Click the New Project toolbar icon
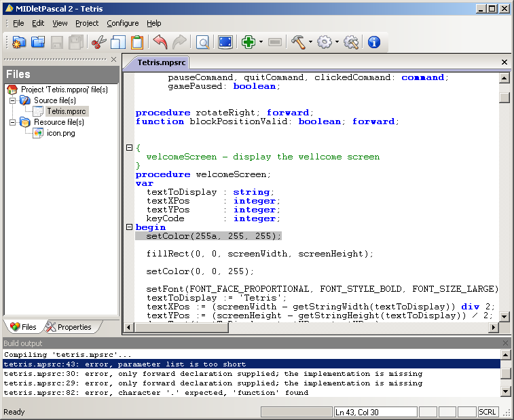The height and width of the screenshot is (420, 514). click(18, 42)
